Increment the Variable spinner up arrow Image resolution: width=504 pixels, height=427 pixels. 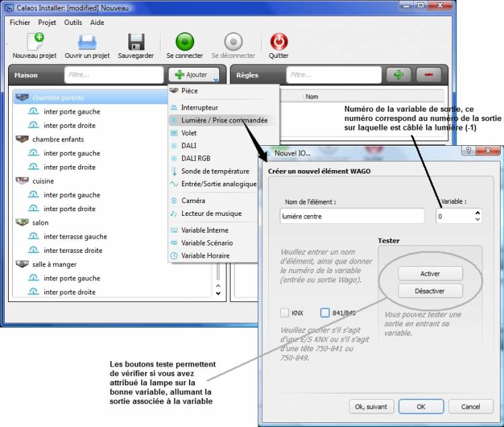click(478, 213)
